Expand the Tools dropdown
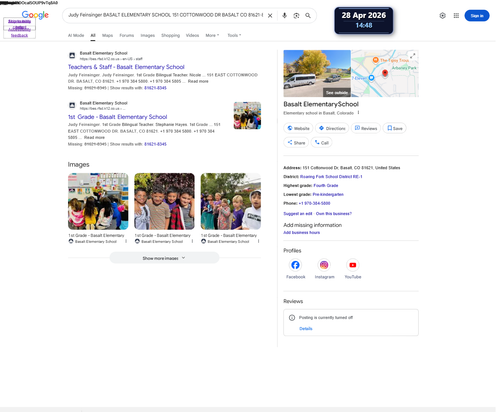Viewport: 500px width, 412px height. 234,35
